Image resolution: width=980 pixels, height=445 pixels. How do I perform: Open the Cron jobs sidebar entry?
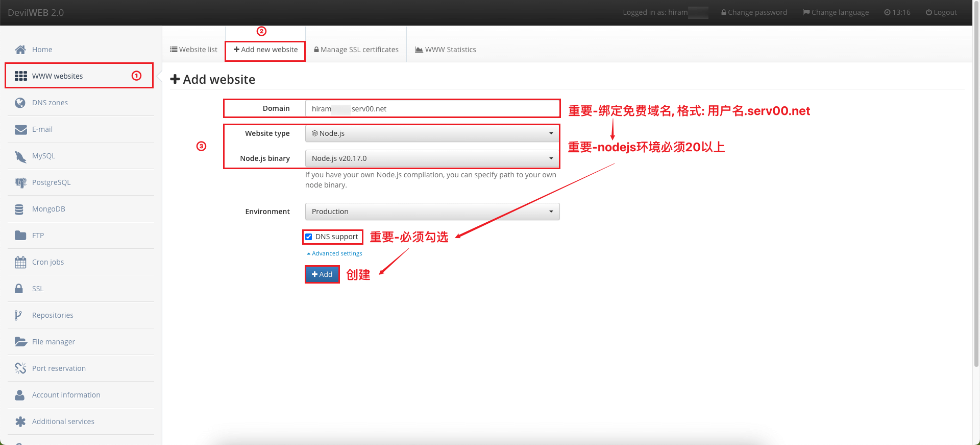coord(81,262)
